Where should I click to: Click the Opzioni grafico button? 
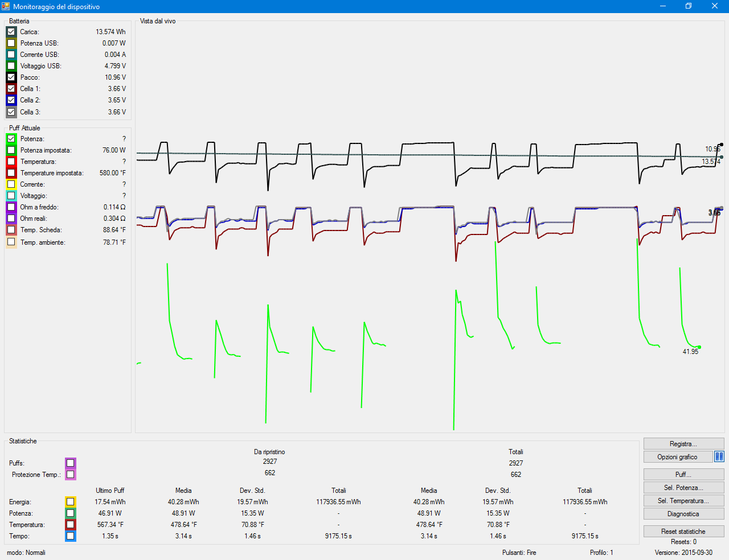[678, 457]
